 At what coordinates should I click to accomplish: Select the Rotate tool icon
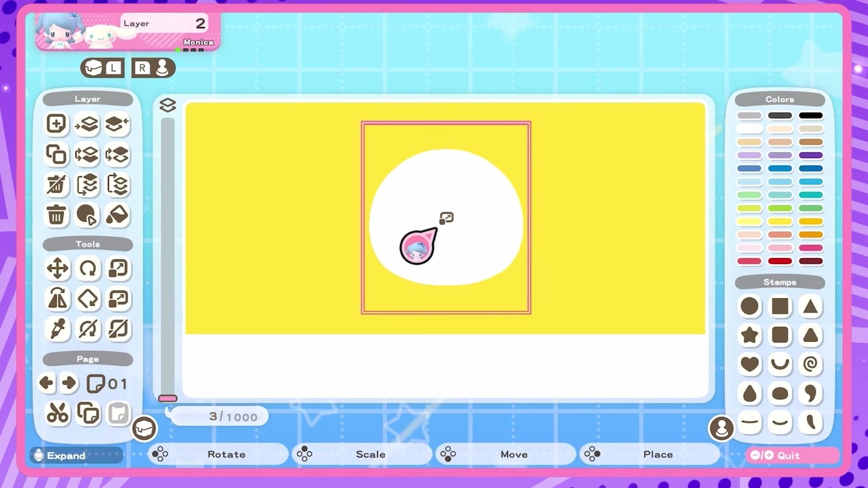88,268
